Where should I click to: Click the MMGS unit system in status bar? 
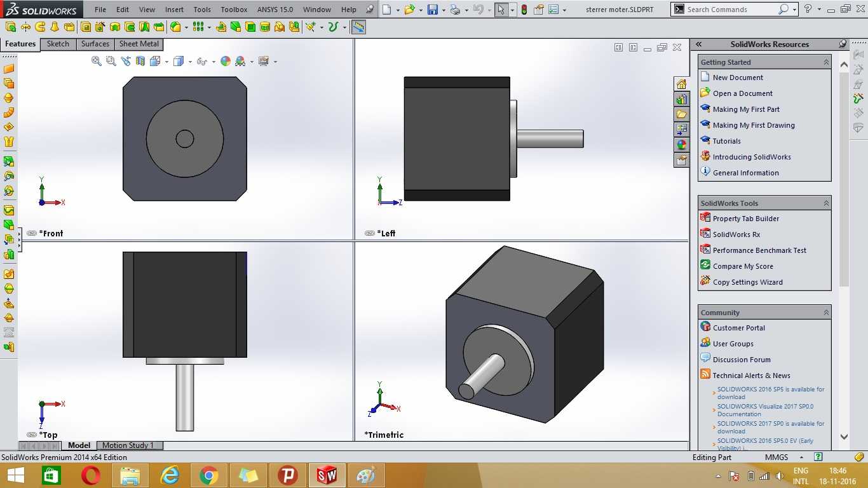click(x=776, y=457)
